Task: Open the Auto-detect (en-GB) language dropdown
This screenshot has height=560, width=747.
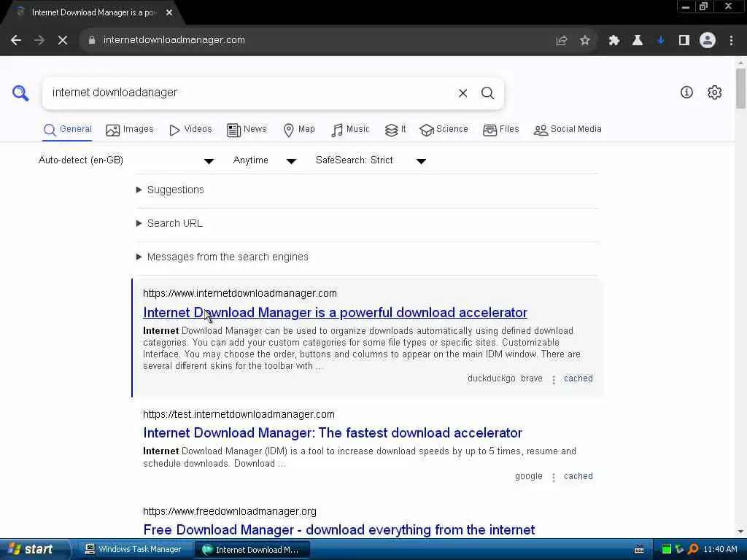Action: pos(125,160)
